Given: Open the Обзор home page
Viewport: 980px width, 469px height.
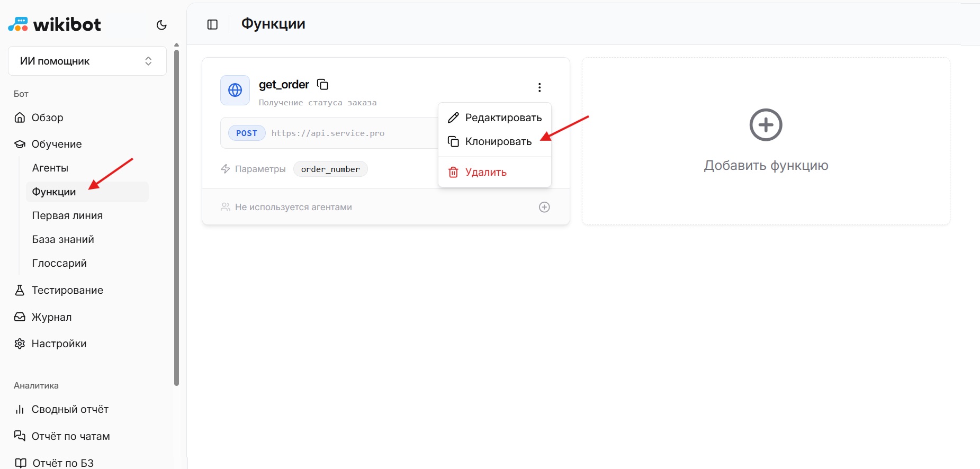Looking at the screenshot, I should (47, 118).
